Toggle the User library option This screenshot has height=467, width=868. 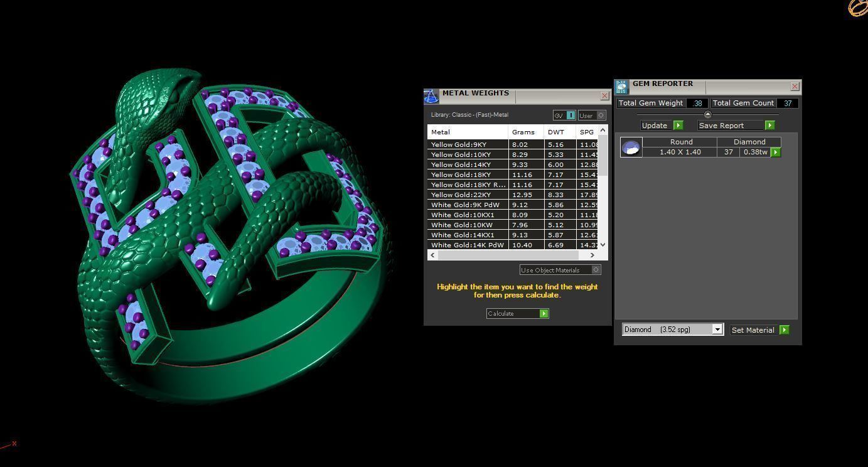(x=591, y=115)
